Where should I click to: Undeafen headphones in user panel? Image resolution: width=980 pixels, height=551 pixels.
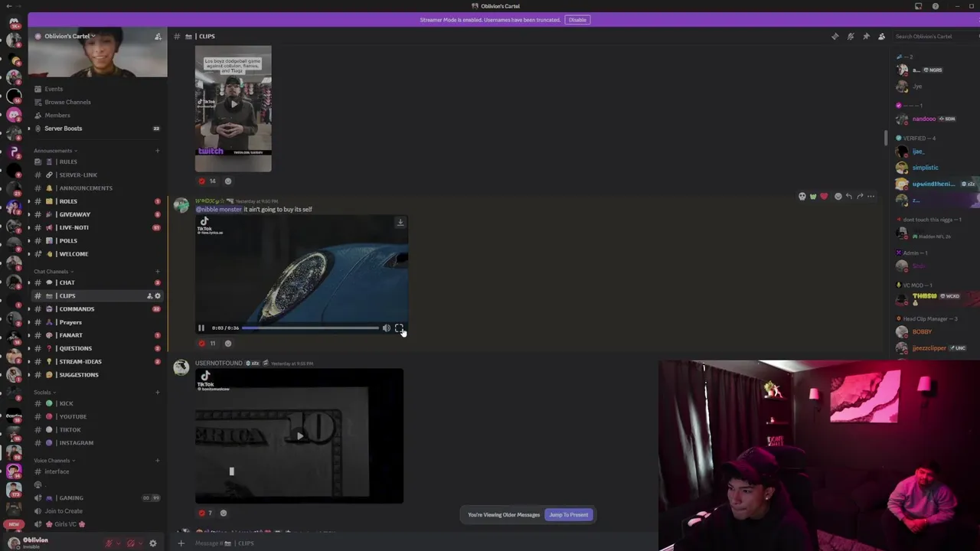click(x=131, y=543)
